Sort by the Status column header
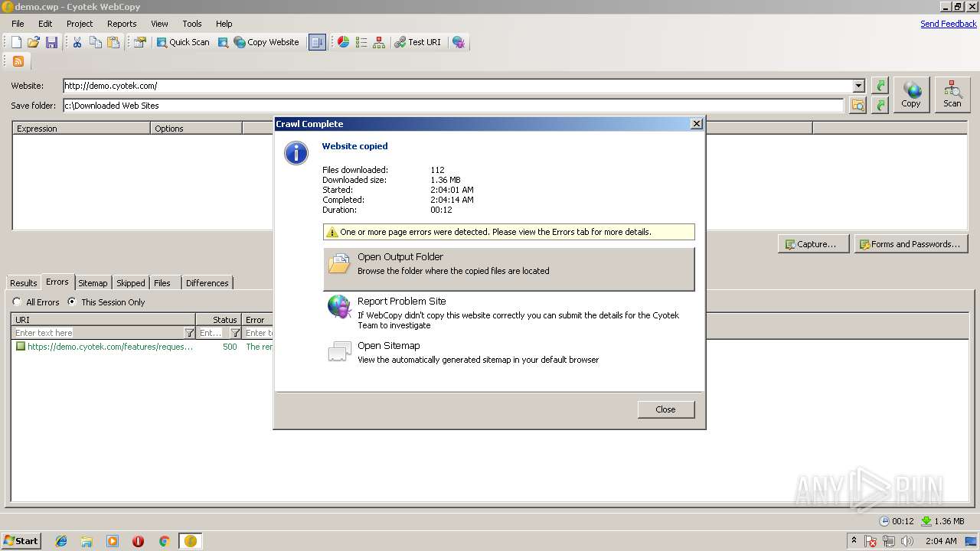Image resolution: width=980 pixels, height=551 pixels. pyautogui.click(x=219, y=320)
